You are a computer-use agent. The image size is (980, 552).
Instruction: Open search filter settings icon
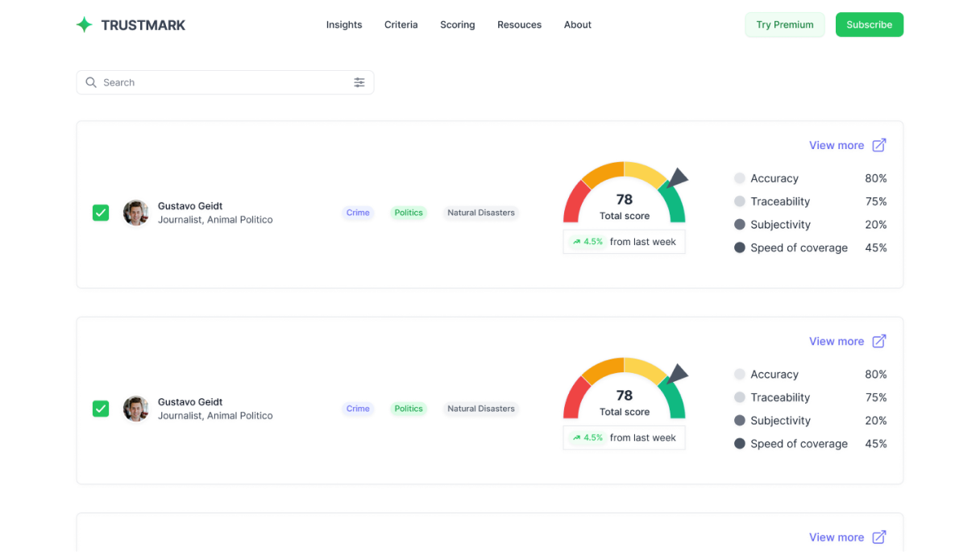point(359,82)
